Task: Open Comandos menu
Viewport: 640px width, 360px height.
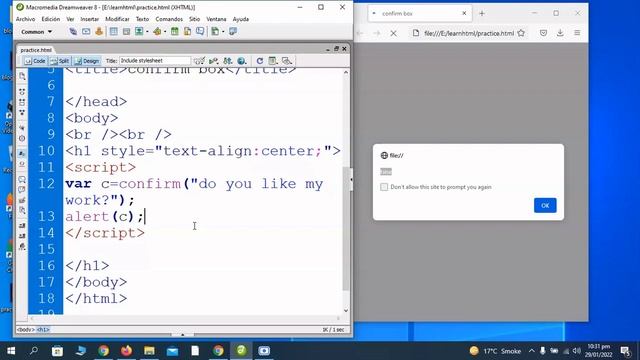Action: [169, 19]
